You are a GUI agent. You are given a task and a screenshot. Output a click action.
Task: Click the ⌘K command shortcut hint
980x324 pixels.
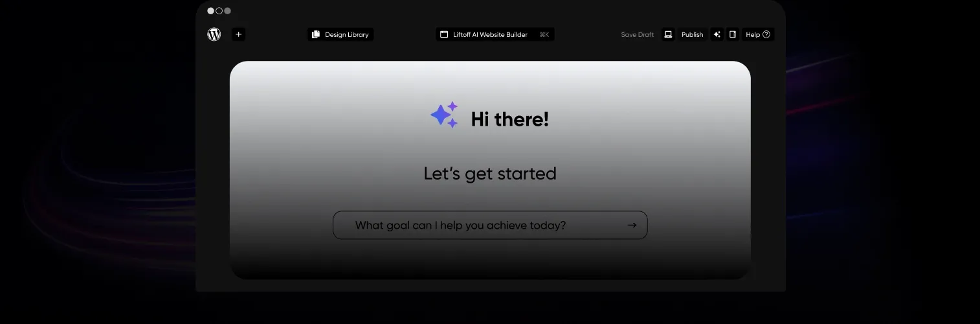(x=544, y=35)
